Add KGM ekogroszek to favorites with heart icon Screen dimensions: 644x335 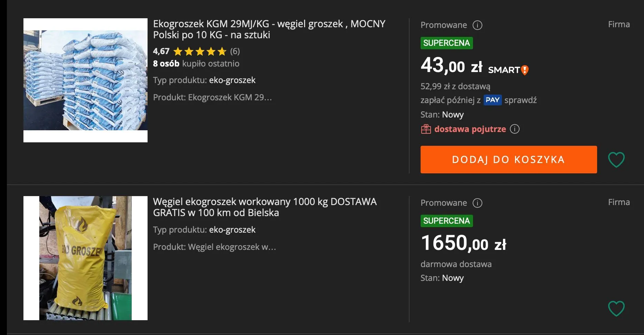pos(616,160)
